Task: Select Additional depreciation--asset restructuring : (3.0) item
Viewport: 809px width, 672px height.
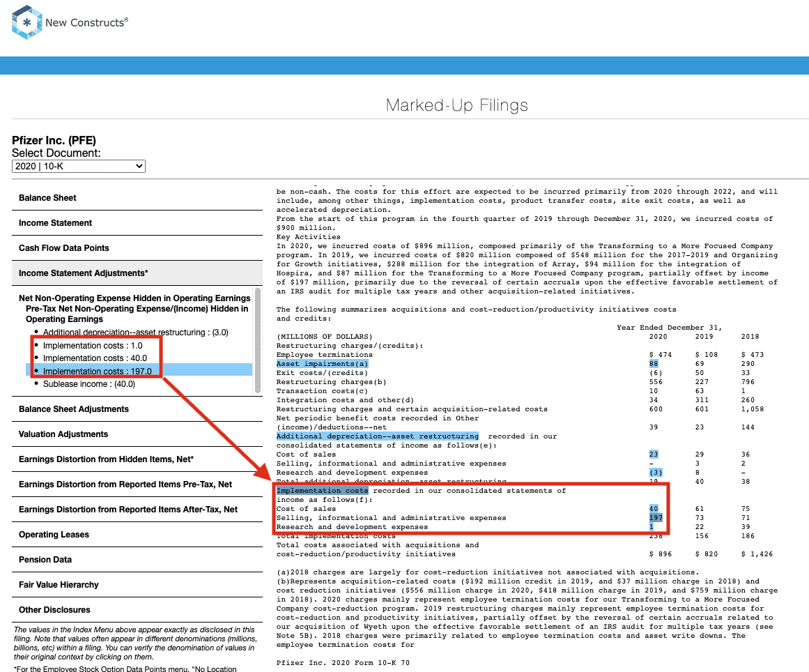Action: click(x=135, y=333)
